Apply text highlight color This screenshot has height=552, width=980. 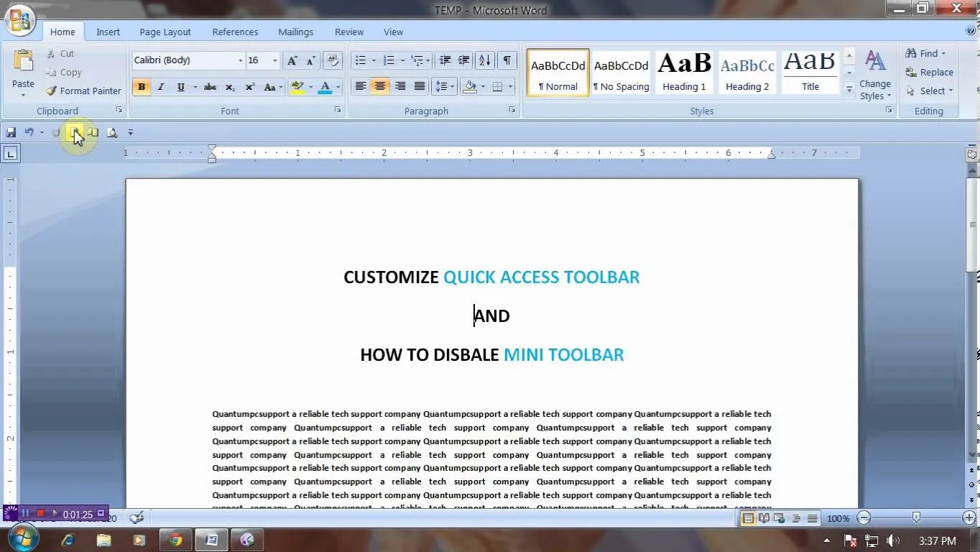(297, 87)
